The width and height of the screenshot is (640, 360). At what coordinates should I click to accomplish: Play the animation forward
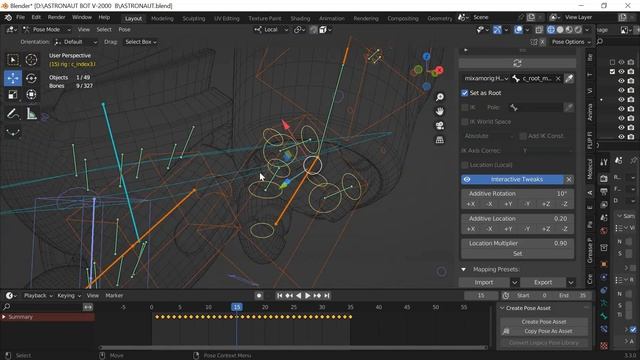pyautogui.click(x=308, y=296)
